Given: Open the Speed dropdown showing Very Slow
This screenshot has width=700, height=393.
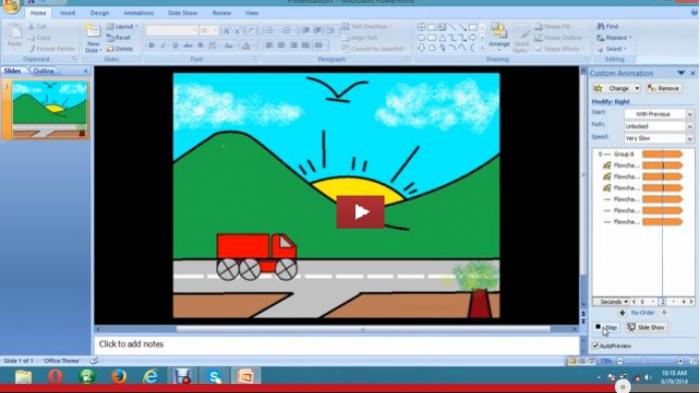Looking at the screenshot, I should [690, 138].
